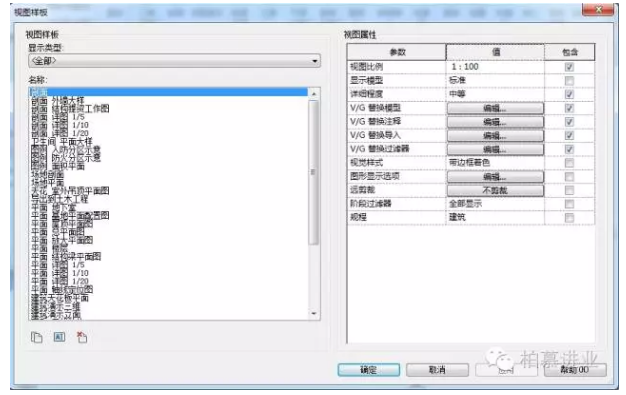Select template 建筑演示三维
This screenshot has width=626, height=395.
[55, 306]
